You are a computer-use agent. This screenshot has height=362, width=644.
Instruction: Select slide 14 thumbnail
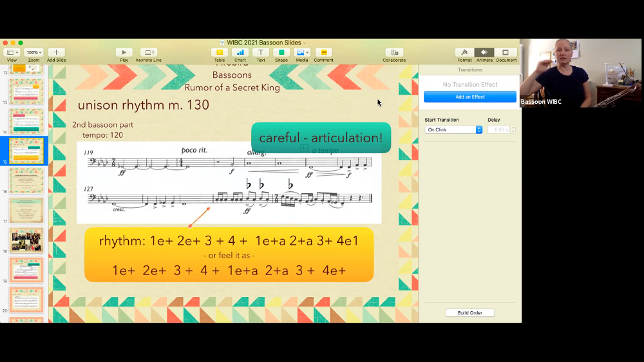(x=26, y=121)
